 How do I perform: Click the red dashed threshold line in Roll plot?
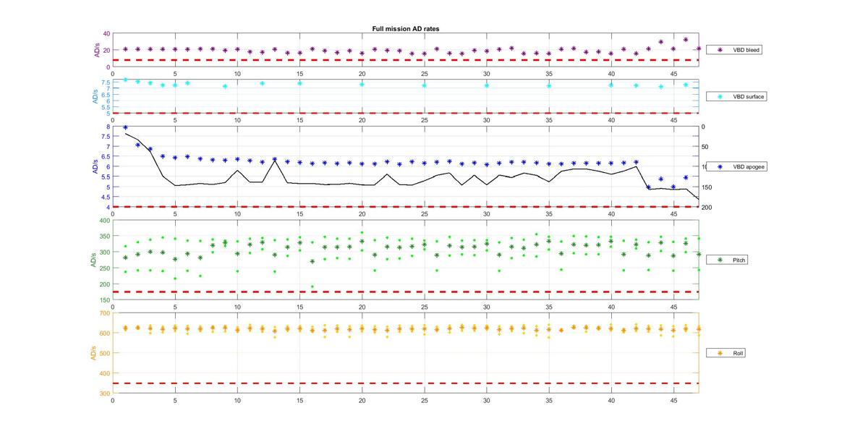[x=405, y=383]
